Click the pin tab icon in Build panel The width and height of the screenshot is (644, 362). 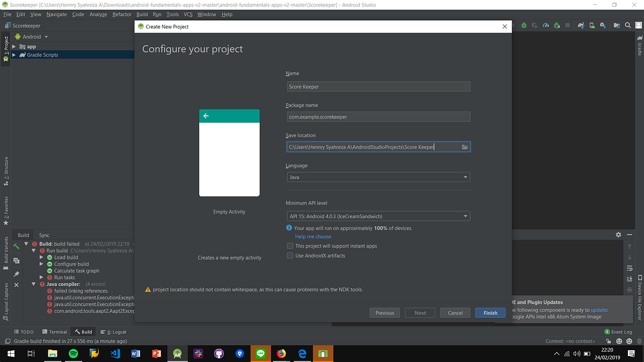16,274
